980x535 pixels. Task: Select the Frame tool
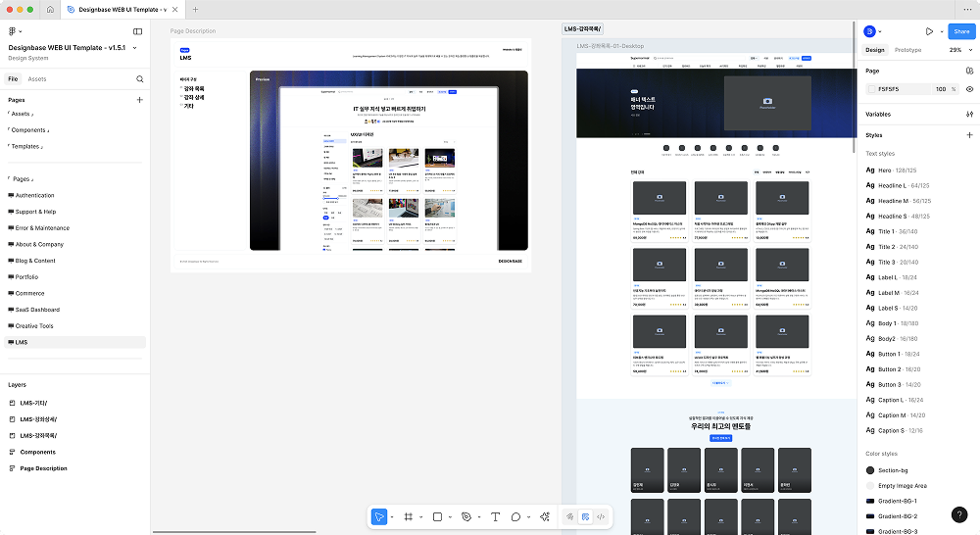pyautogui.click(x=409, y=516)
